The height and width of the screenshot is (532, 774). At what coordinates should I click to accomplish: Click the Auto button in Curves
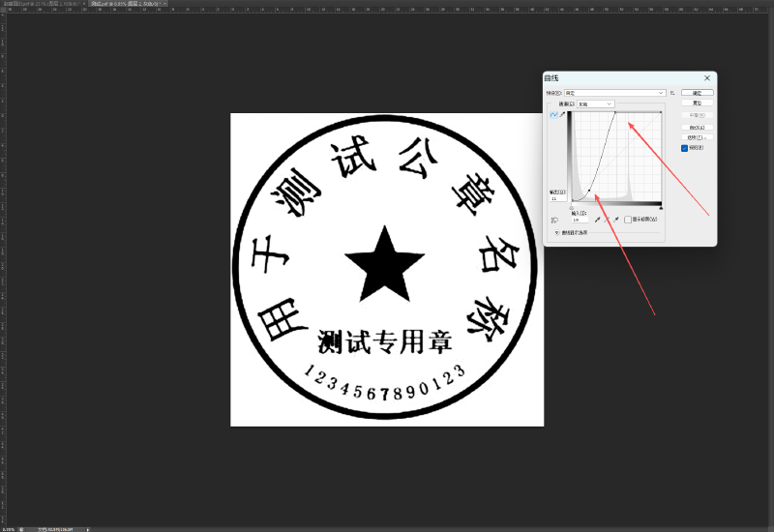tap(697, 128)
